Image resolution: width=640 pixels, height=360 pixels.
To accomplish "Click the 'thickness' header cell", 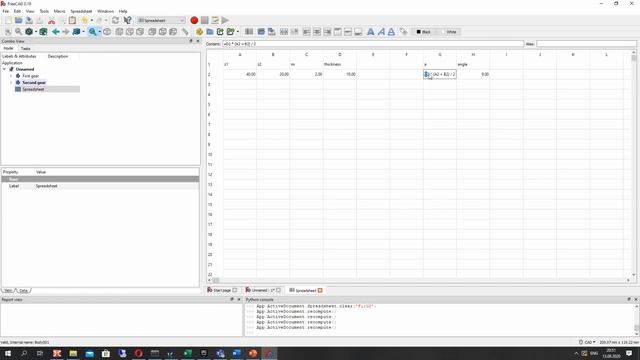I will coord(340,64).
